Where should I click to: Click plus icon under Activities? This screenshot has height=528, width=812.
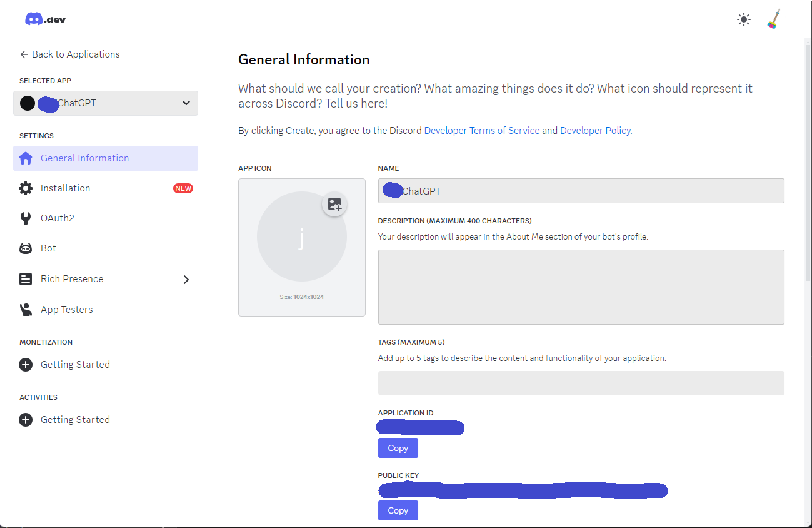pos(26,420)
